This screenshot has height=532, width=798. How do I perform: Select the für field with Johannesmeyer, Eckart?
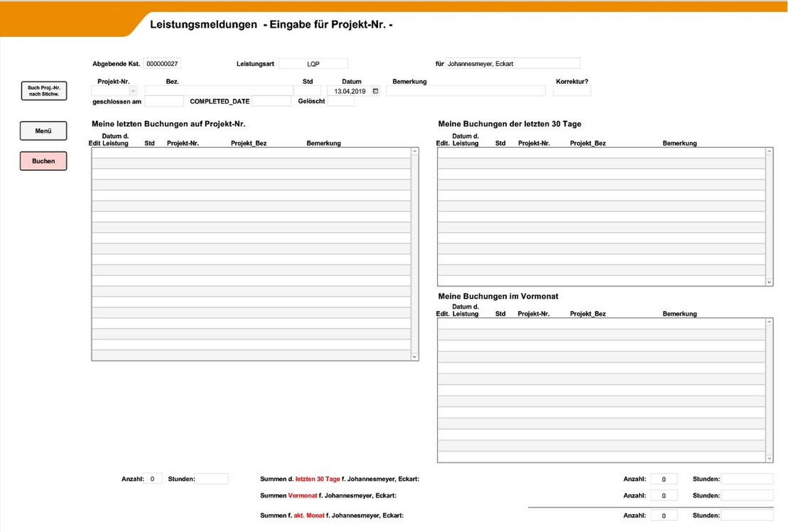(x=513, y=63)
